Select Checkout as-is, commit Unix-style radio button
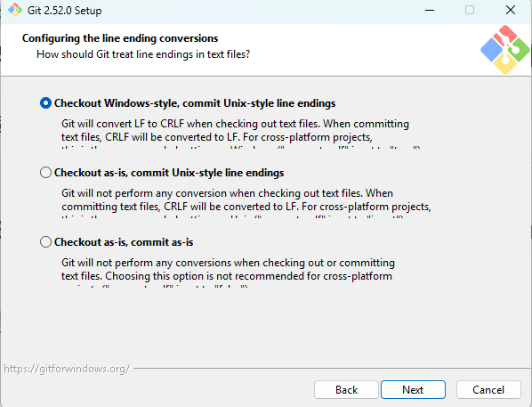The height and width of the screenshot is (407, 532). tap(45, 173)
